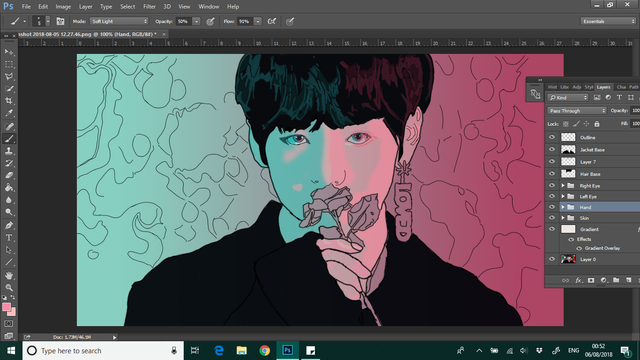Expand the Hand group

[563, 207]
